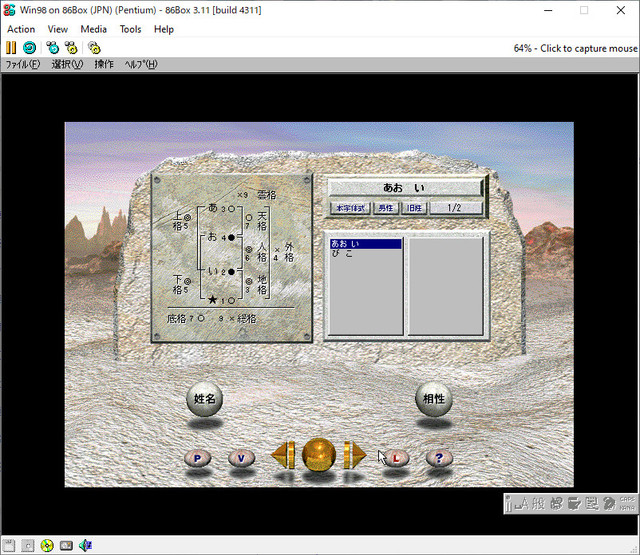
Task: Open the 操作 menu
Action: tap(104, 64)
